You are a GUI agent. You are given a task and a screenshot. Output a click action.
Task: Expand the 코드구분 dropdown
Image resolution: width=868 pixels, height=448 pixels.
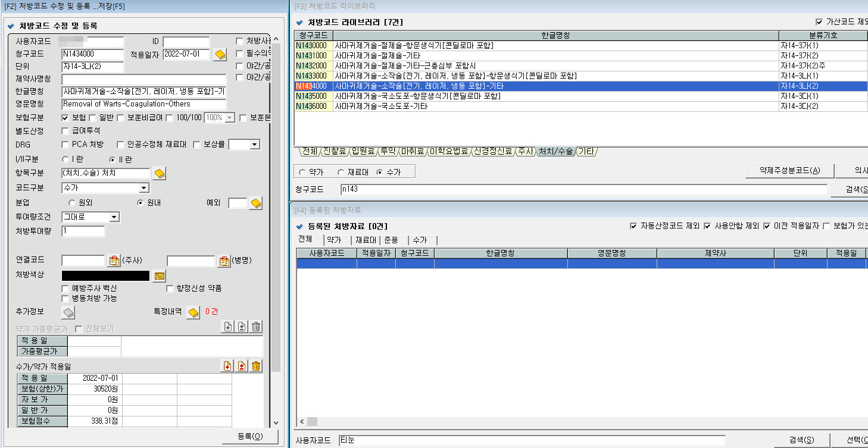(143, 188)
